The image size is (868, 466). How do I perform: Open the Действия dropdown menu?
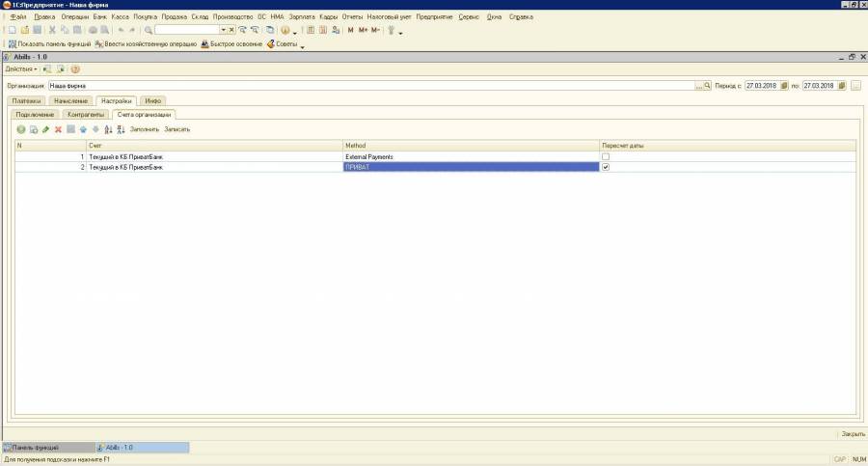pyautogui.click(x=21, y=69)
